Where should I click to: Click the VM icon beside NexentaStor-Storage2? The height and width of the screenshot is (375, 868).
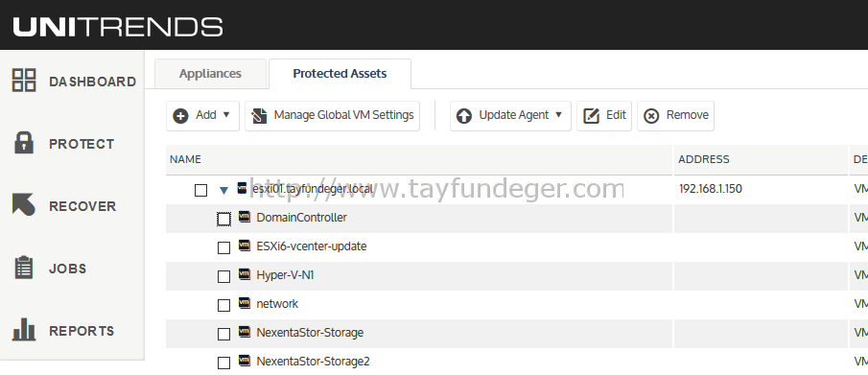click(245, 361)
